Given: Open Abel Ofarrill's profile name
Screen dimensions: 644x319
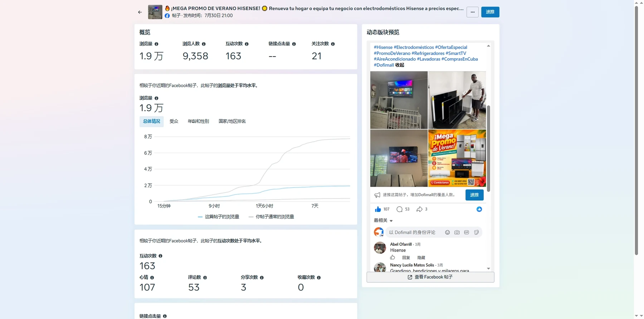Looking at the screenshot, I should tap(401, 244).
